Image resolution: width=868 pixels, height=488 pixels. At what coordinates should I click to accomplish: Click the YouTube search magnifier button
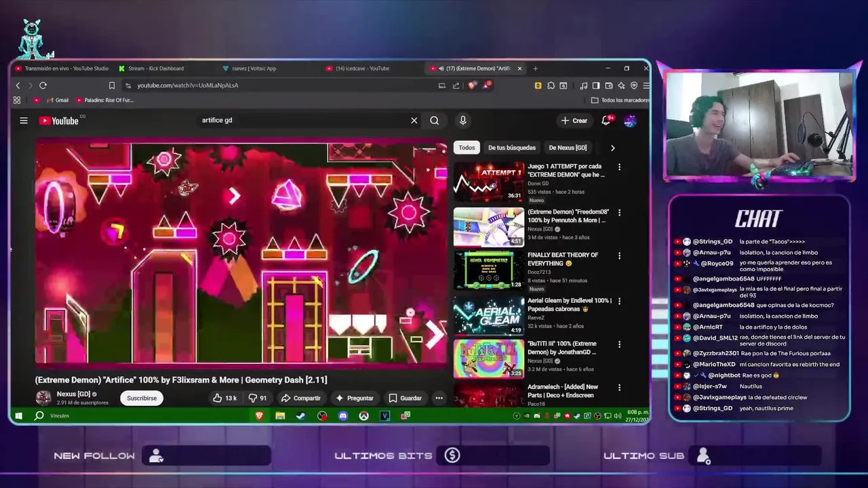coord(434,121)
